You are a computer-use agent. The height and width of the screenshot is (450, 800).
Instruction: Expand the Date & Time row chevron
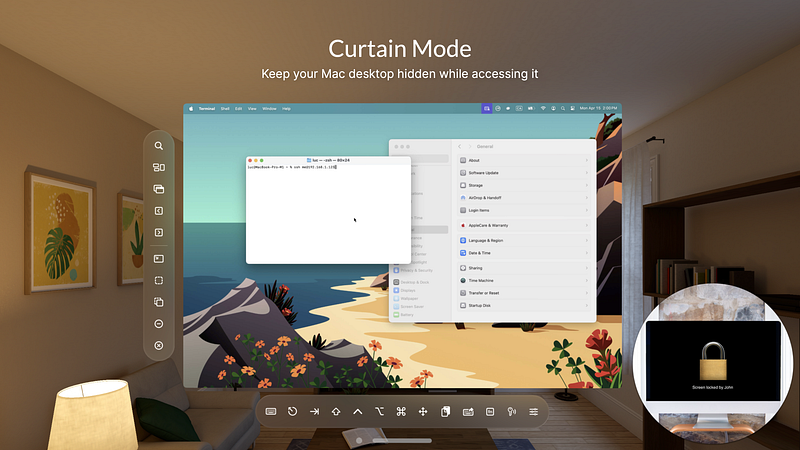pyautogui.click(x=586, y=253)
